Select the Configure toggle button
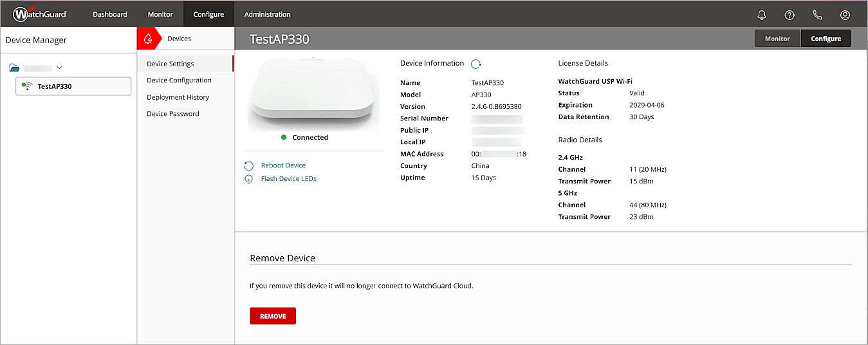The width and height of the screenshot is (868, 345). (x=826, y=39)
